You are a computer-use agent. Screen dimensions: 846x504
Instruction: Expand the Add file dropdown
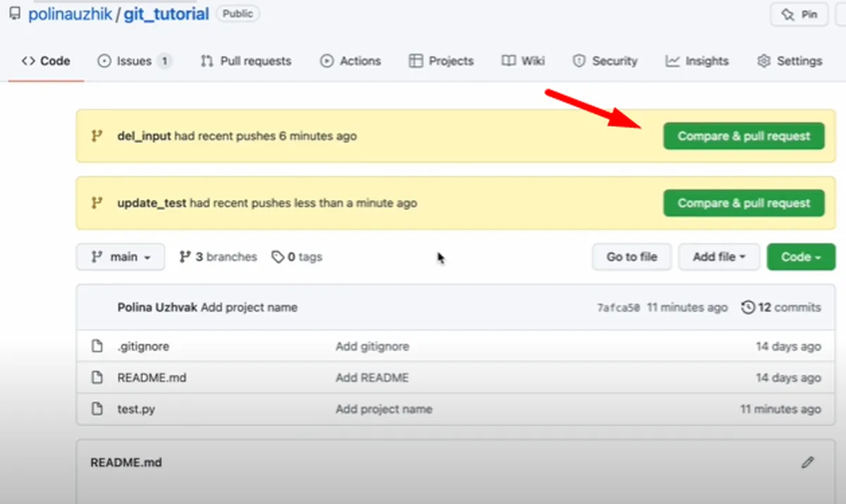719,257
